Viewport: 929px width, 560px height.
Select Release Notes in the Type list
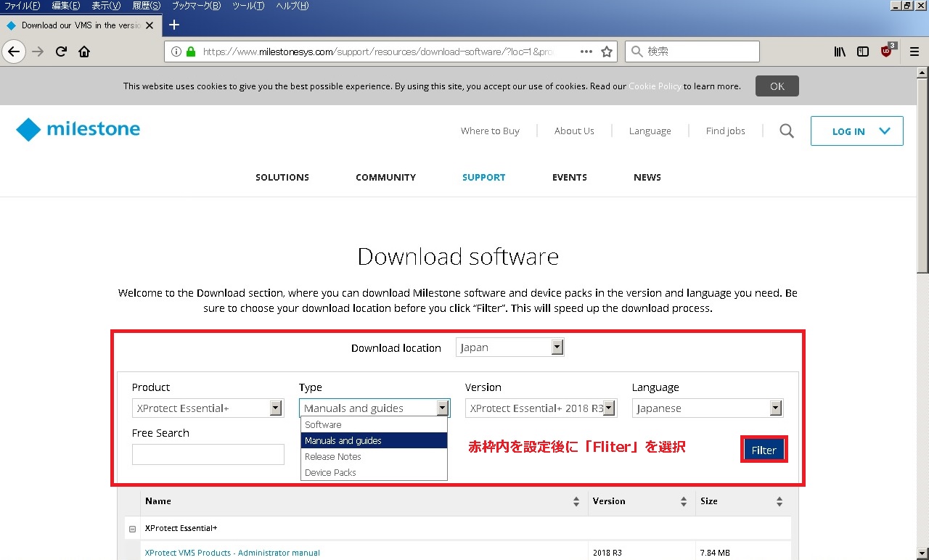pos(374,457)
